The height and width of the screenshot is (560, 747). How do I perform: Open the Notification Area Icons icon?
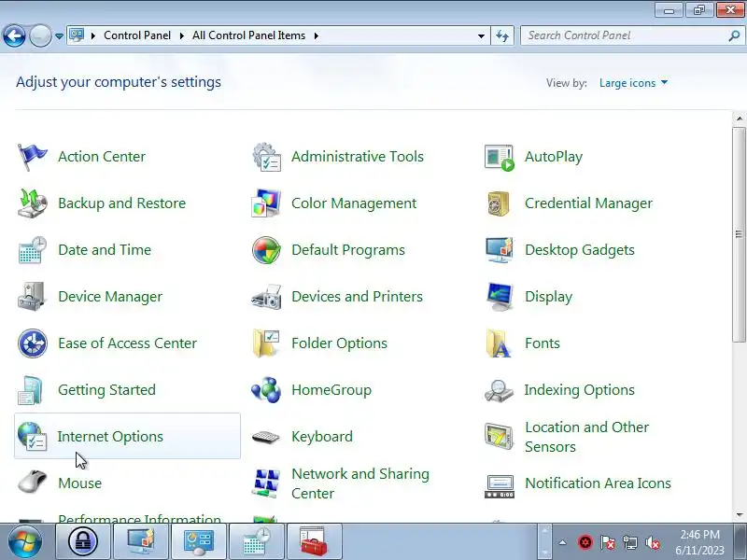pos(500,486)
